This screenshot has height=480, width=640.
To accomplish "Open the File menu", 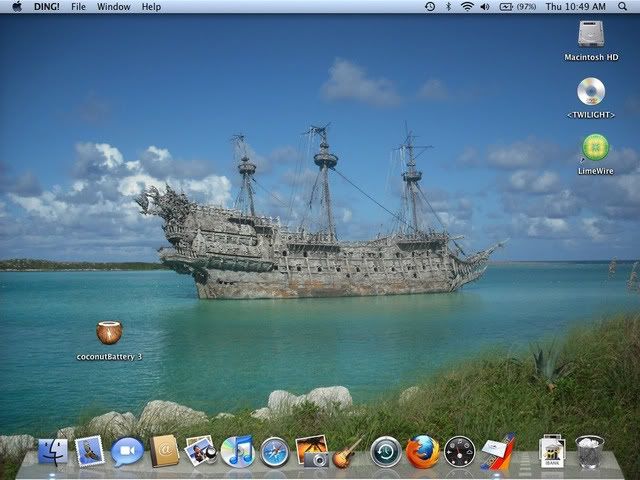I will [x=78, y=7].
